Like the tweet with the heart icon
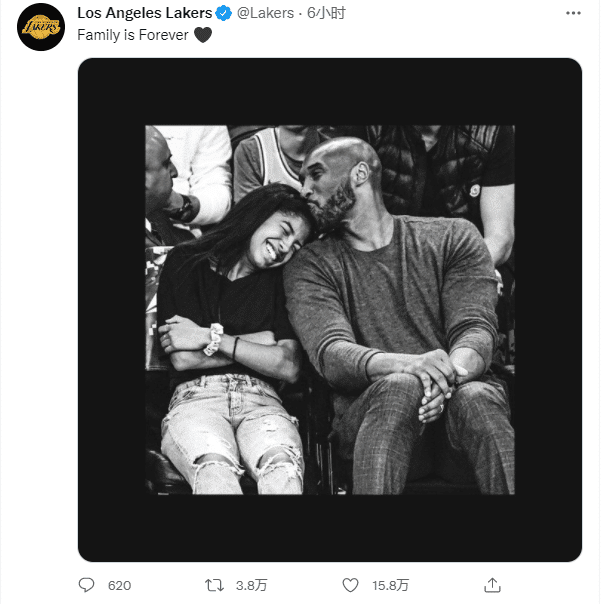Image resolution: width=604 pixels, height=604 pixels. click(x=350, y=585)
